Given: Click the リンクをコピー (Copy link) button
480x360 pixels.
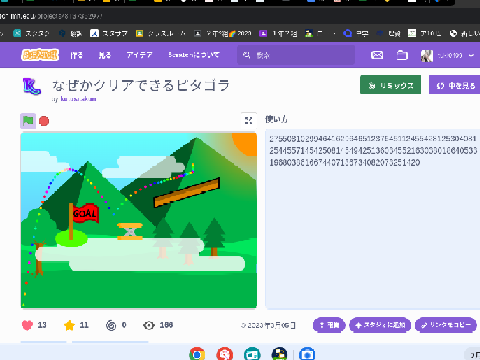Looking at the screenshot, I should point(446,325).
